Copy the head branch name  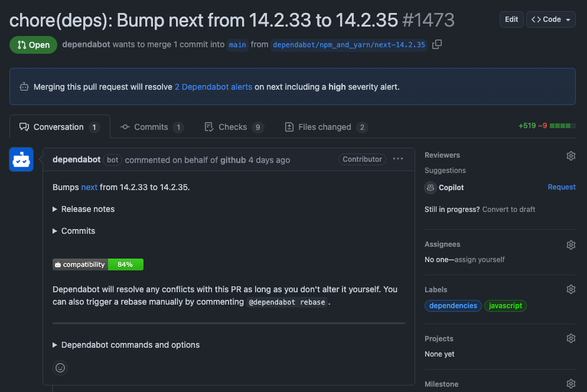click(x=437, y=44)
